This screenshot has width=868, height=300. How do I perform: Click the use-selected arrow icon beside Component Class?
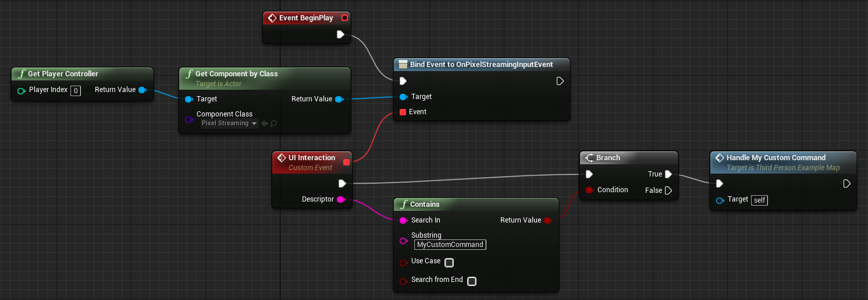tap(264, 123)
